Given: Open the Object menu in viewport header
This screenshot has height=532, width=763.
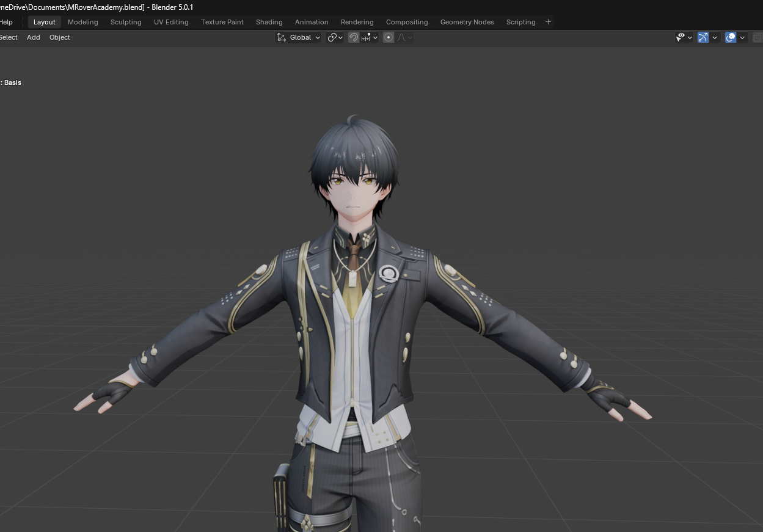Looking at the screenshot, I should click(x=60, y=37).
